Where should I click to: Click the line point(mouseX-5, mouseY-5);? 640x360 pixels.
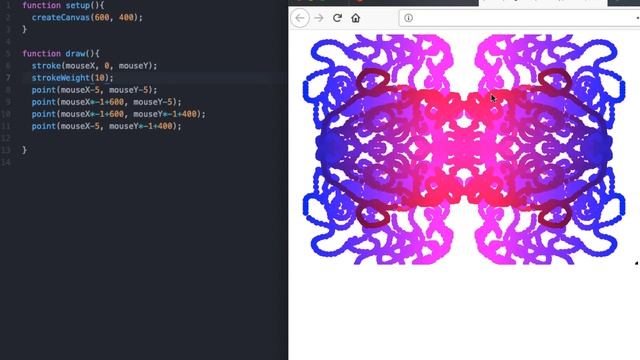[x=94, y=90]
